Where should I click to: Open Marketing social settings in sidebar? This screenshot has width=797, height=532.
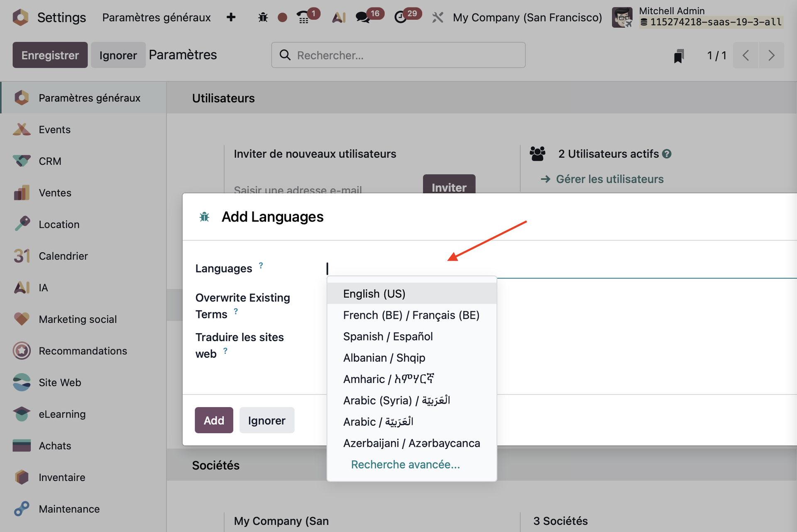click(83, 319)
